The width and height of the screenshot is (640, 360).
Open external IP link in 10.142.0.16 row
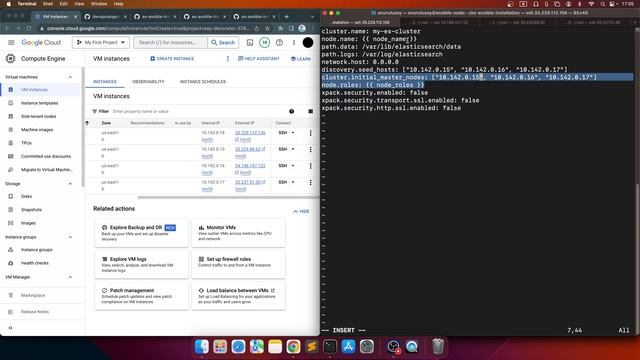[x=250, y=166]
